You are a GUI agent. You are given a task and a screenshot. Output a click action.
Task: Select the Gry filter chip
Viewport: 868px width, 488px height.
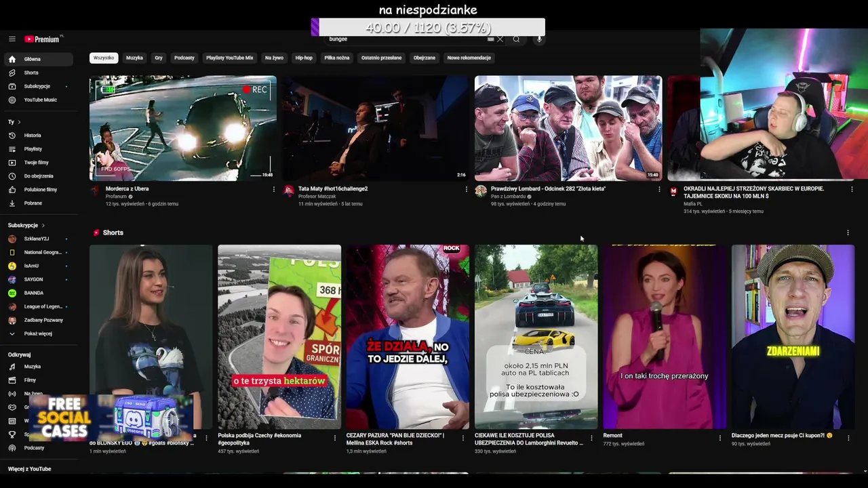pos(159,58)
